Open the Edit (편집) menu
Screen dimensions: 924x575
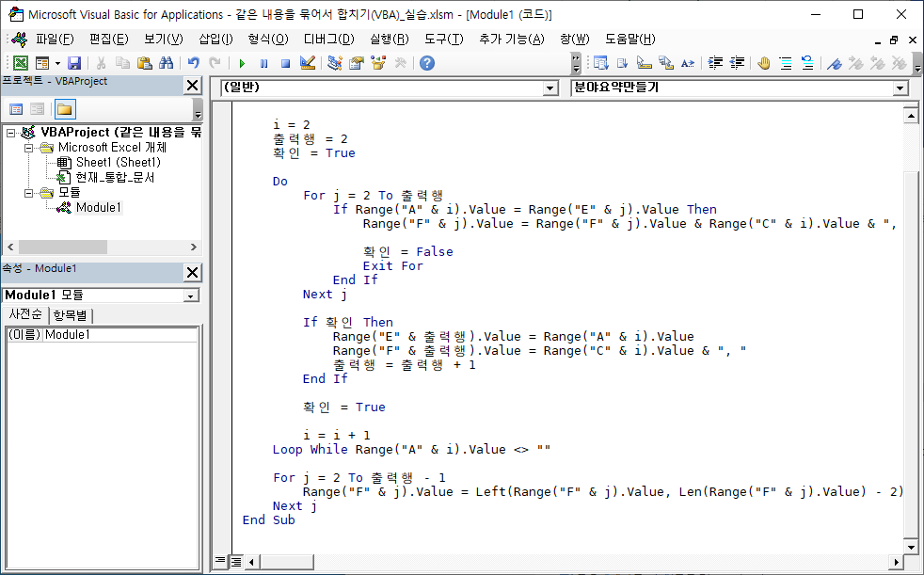[109, 40]
